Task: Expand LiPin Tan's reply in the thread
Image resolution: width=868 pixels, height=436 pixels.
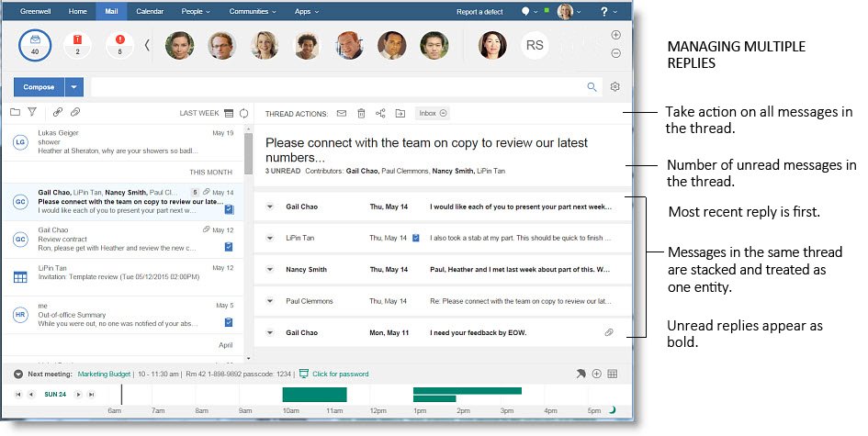Action: pyautogui.click(x=270, y=239)
